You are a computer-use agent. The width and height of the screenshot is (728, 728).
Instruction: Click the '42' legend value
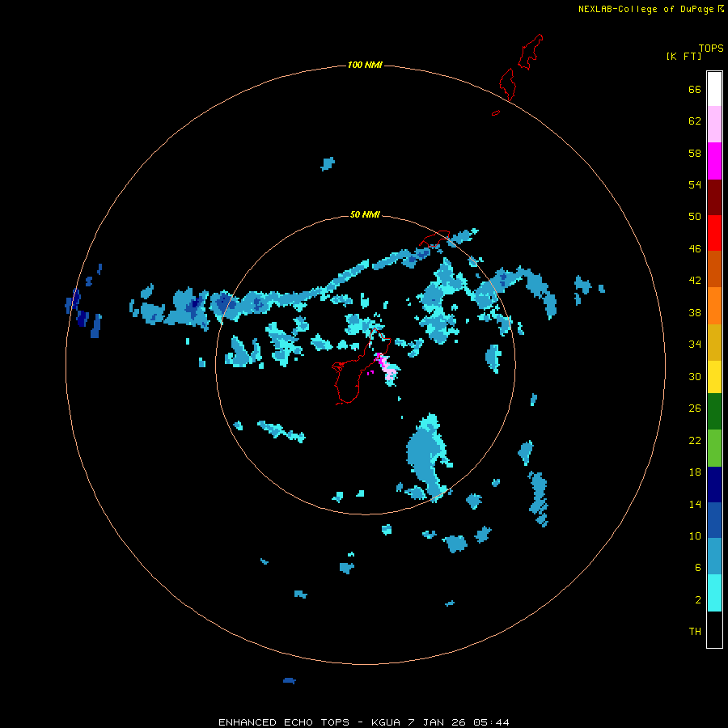coord(695,281)
